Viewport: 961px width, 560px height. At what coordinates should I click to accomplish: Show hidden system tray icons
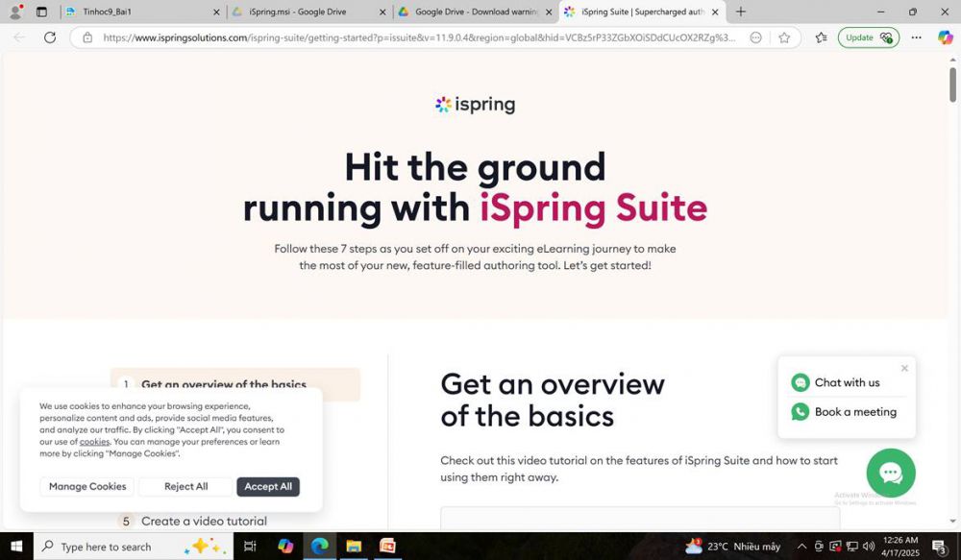[x=801, y=546]
